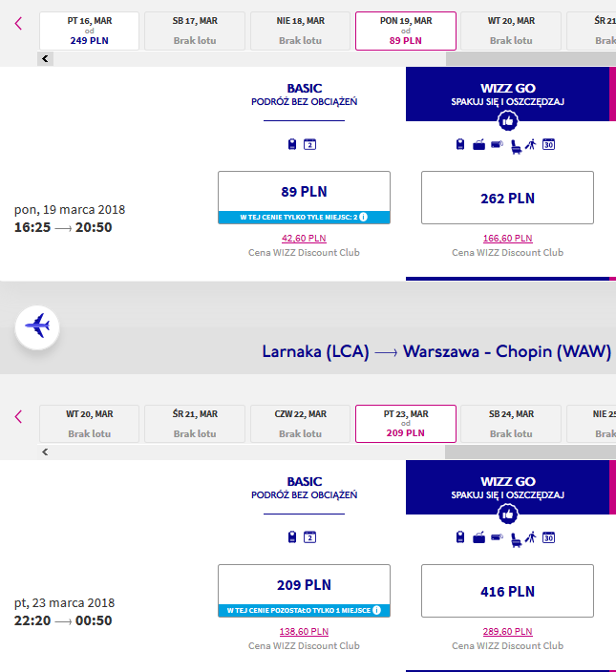Click the airplane icon beside the Larnaka route
Viewport: 616px width, 672px height.
coord(37,327)
